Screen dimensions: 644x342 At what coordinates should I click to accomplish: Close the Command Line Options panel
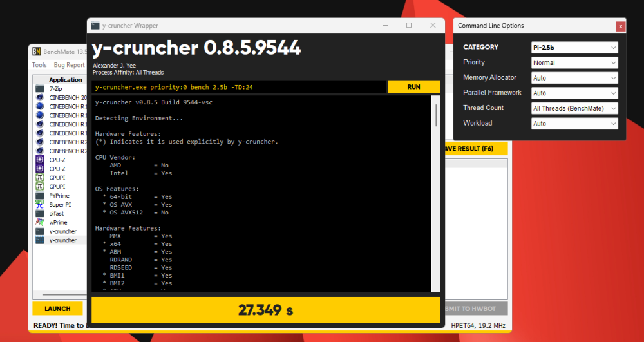pyautogui.click(x=620, y=26)
